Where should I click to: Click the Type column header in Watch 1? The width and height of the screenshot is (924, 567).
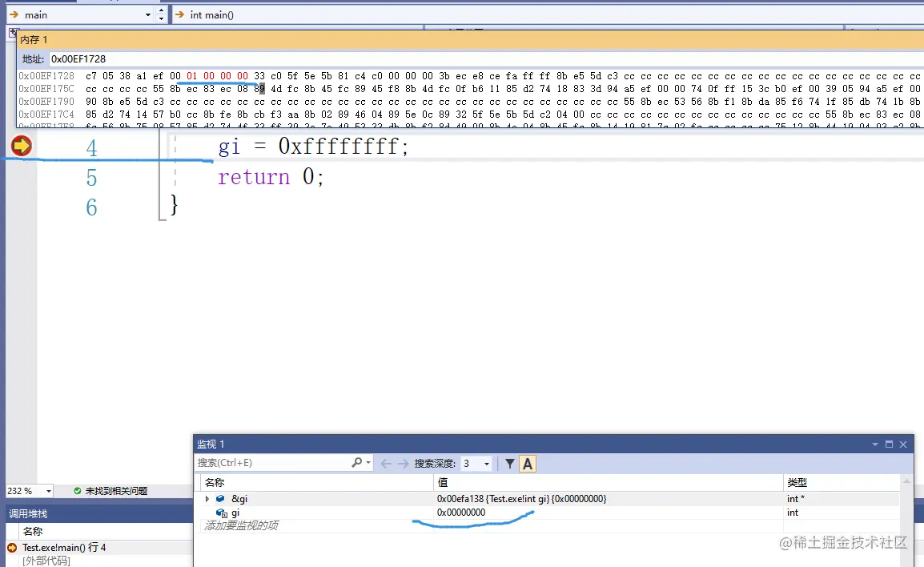[x=797, y=482]
